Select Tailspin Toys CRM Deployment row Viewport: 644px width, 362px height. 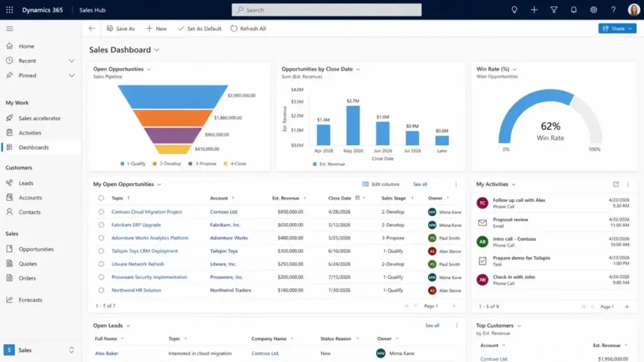101,251
